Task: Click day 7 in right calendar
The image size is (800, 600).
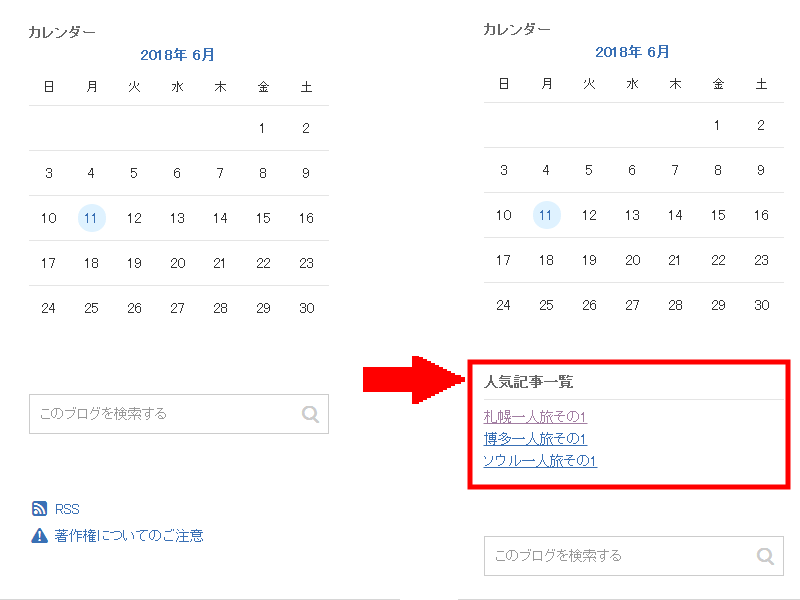Action: click(x=675, y=170)
